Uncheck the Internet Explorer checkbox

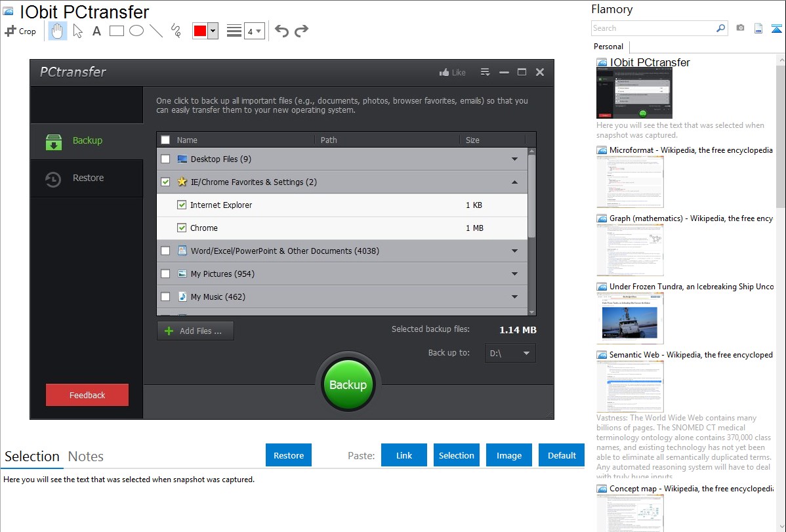[x=182, y=205]
